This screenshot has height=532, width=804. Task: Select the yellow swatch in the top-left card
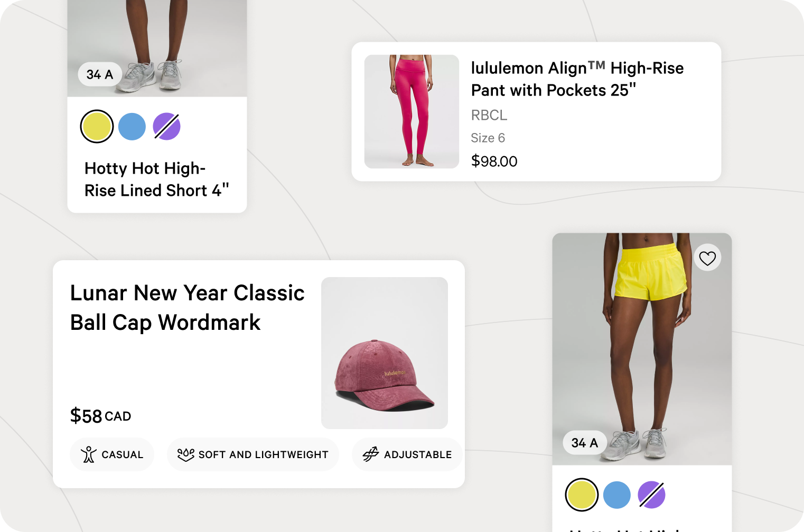[x=97, y=127]
